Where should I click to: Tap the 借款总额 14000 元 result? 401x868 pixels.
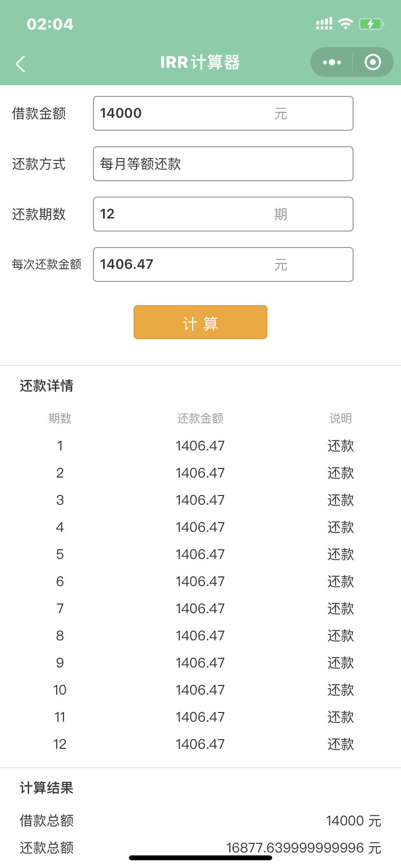coord(354,821)
